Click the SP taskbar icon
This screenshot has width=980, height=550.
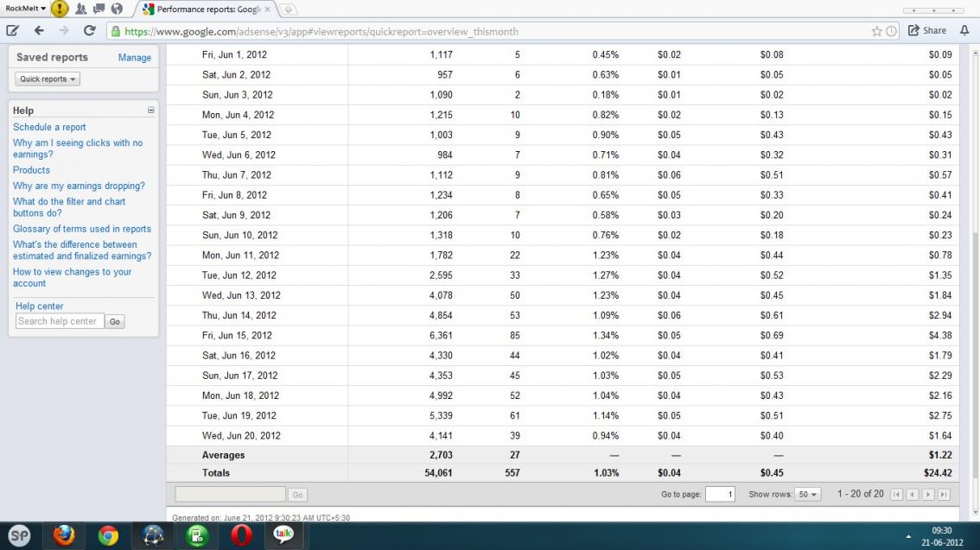[19, 535]
